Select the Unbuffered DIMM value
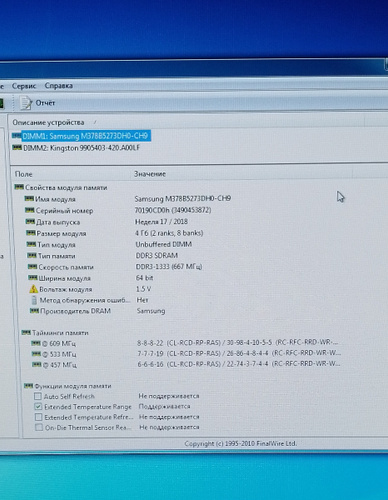 tap(164, 244)
